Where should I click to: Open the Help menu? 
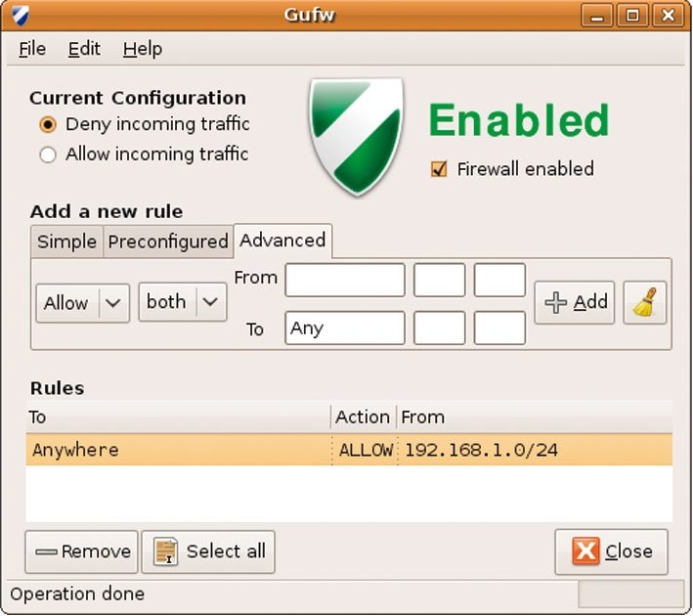click(143, 49)
